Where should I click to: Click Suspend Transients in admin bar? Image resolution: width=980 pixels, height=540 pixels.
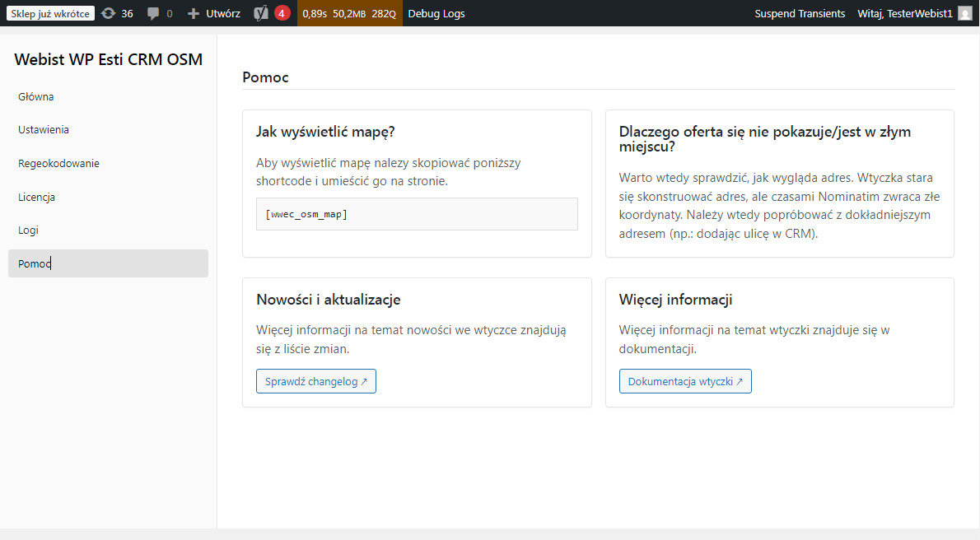tap(799, 13)
